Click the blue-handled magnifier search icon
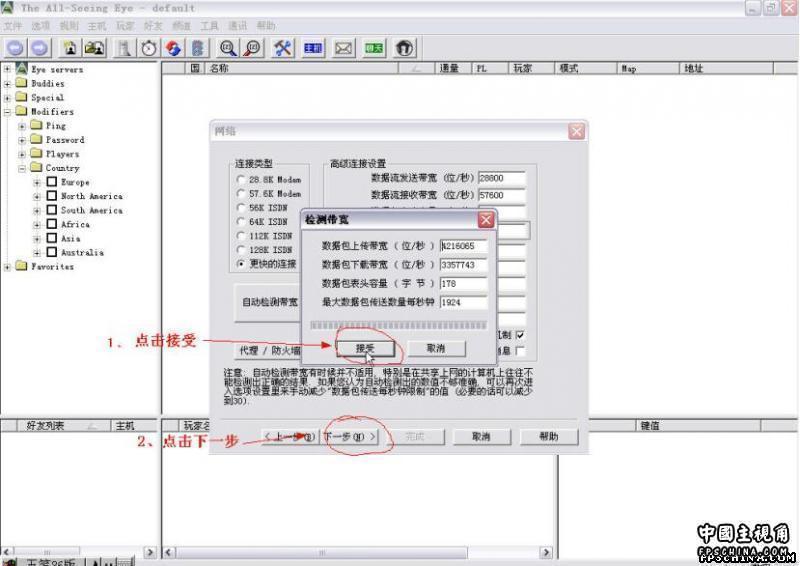This screenshot has width=800, height=566. (x=228, y=48)
